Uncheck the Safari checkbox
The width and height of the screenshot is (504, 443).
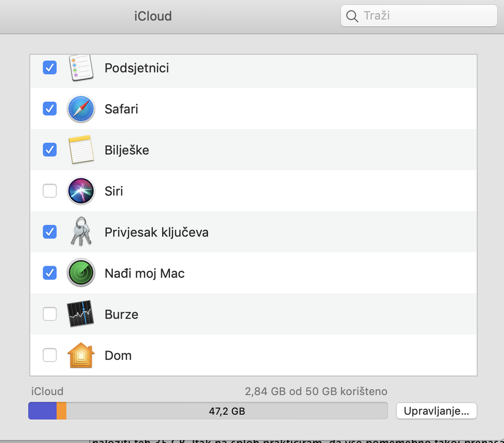click(x=50, y=109)
